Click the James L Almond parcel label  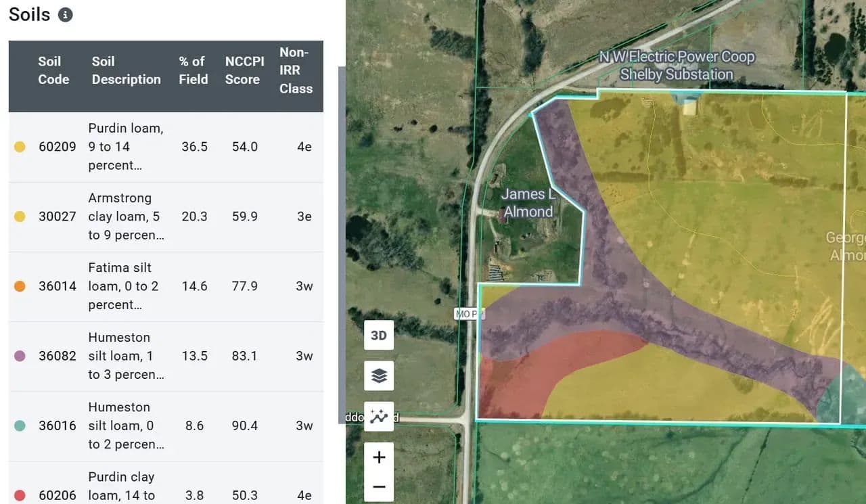click(x=528, y=203)
